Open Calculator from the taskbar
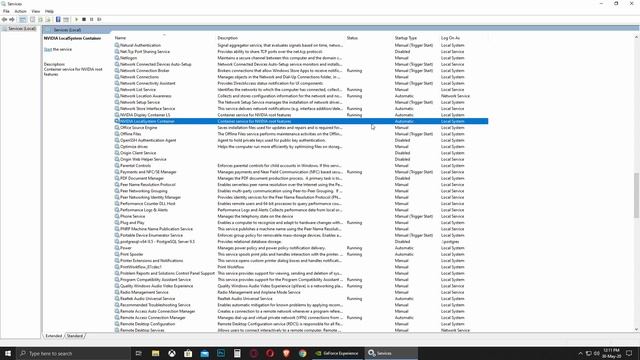The width and height of the screenshot is (640, 360). pos(237,353)
